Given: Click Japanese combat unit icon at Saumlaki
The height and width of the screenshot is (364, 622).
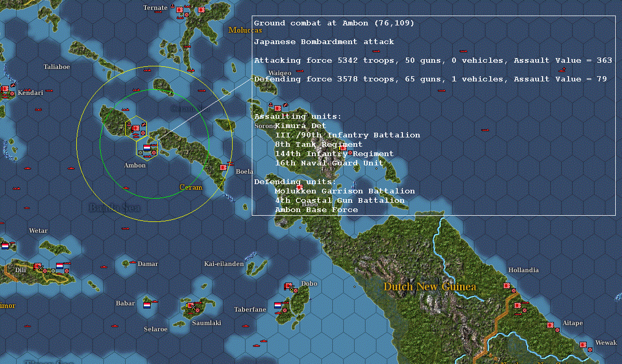Looking at the screenshot, I should click(191, 306).
